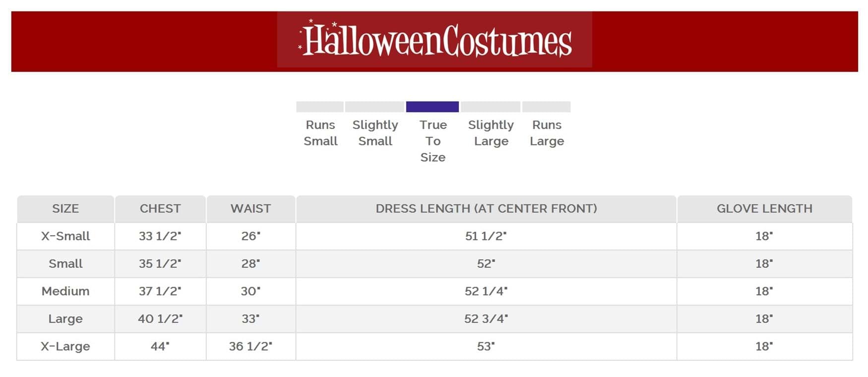Select the purple True To Size bar

(432, 107)
